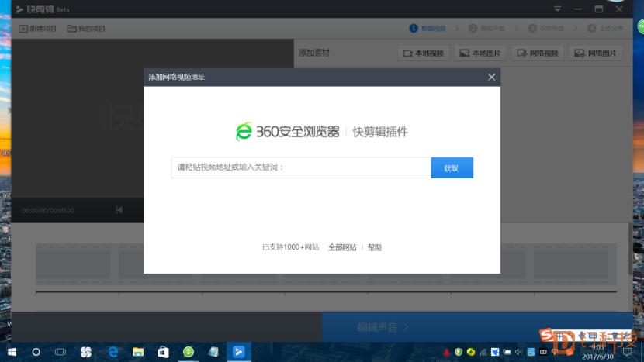Click the 00:00.00/00:00.00 timecode
Screen dimensions: 644x362
pos(48,210)
